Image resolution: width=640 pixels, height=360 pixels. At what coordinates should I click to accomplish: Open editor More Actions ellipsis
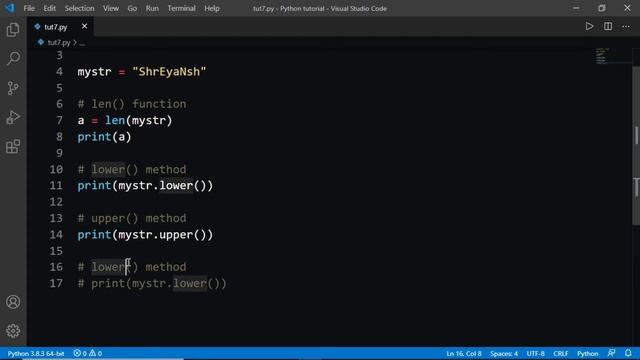626,27
